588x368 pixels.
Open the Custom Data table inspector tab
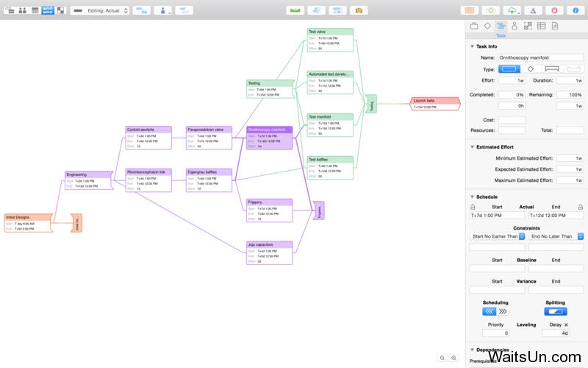[542, 26]
